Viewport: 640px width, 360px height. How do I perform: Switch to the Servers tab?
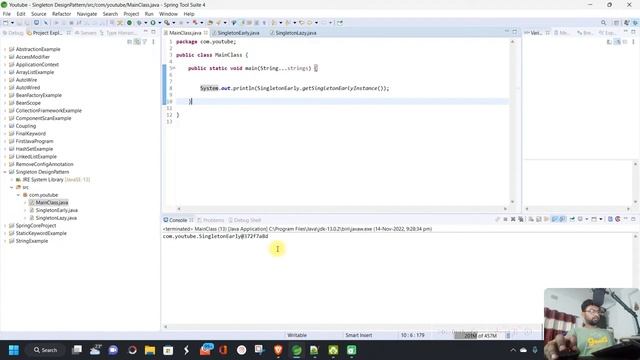(x=86, y=33)
